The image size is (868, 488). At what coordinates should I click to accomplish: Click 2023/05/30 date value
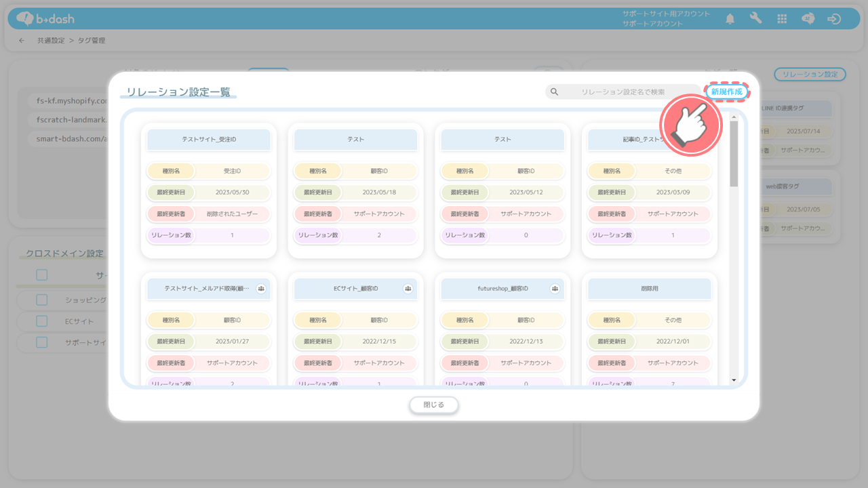pyautogui.click(x=232, y=192)
